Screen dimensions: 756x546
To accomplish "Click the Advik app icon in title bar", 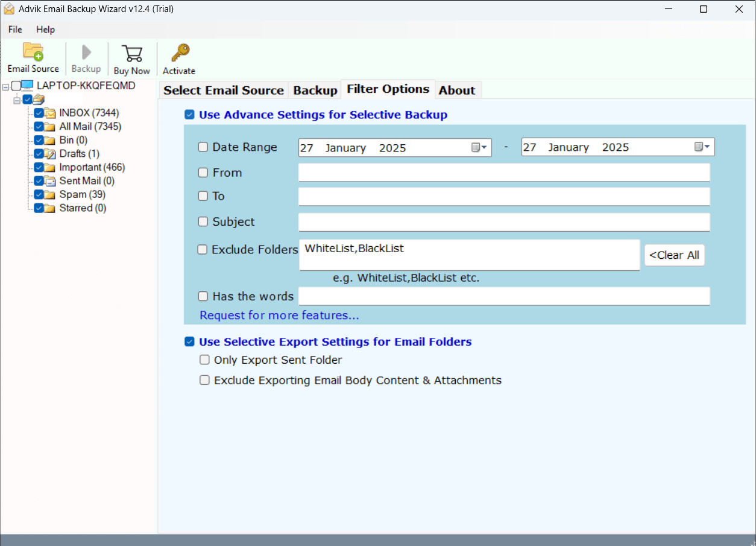I will (x=9, y=9).
